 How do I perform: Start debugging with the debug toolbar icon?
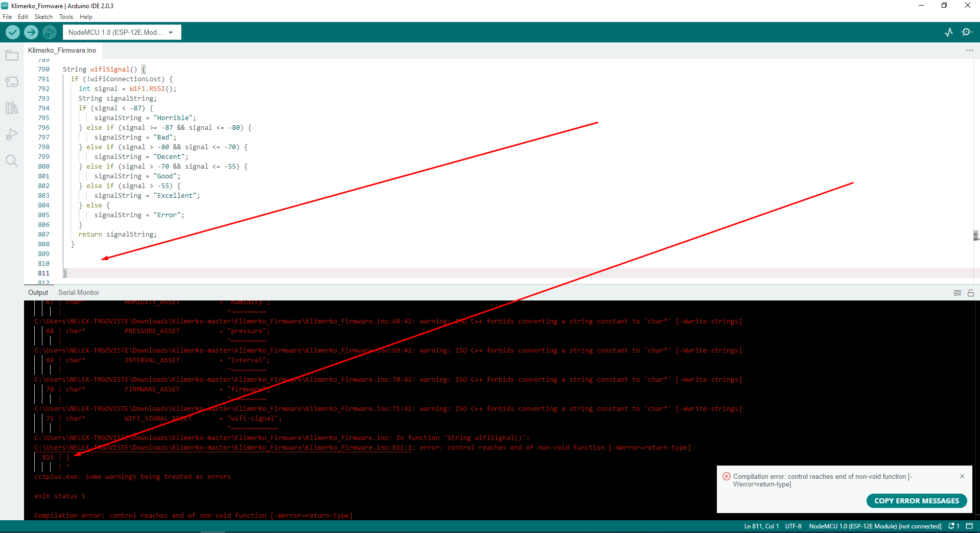pyautogui.click(x=49, y=32)
